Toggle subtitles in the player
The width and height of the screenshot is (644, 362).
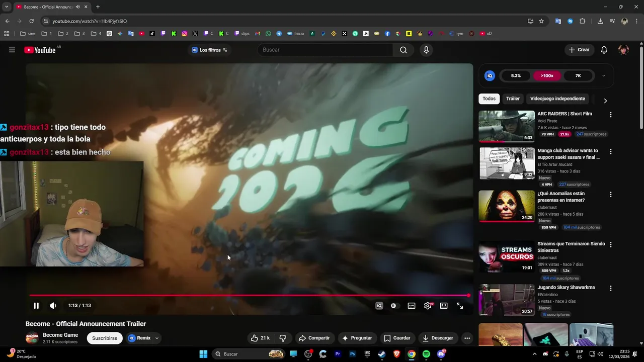click(x=412, y=306)
